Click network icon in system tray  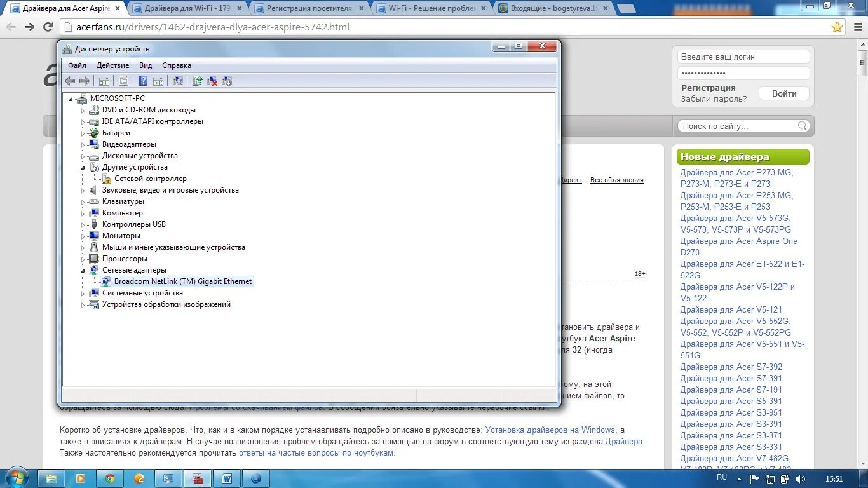(x=770, y=478)
